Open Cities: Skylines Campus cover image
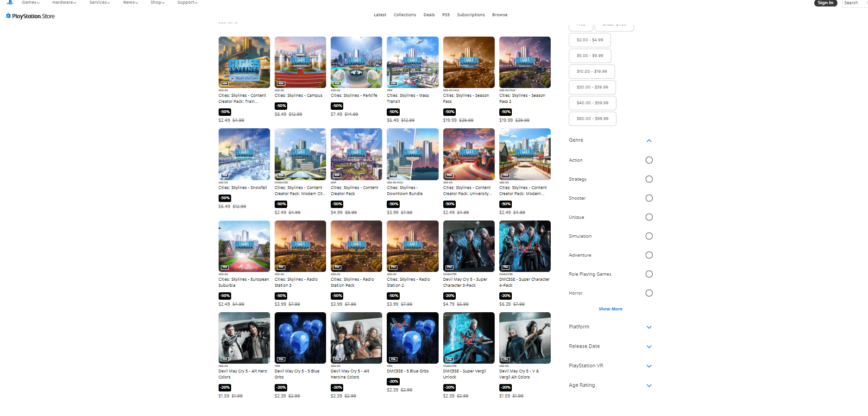The width and height of the screenshot is (868, 416). click(x=300, y=62)
